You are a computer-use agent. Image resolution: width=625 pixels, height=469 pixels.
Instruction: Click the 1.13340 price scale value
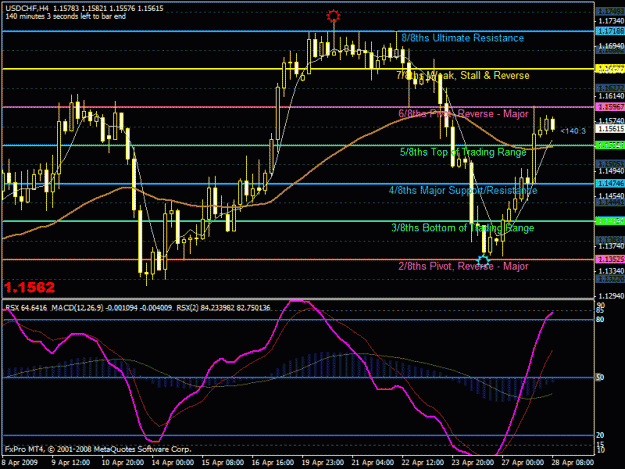pos(611,271)
